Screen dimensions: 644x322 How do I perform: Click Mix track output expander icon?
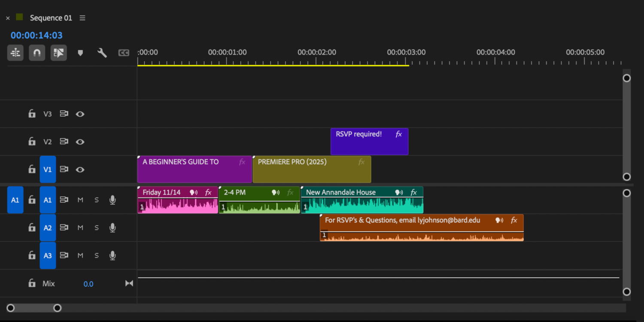129,283
